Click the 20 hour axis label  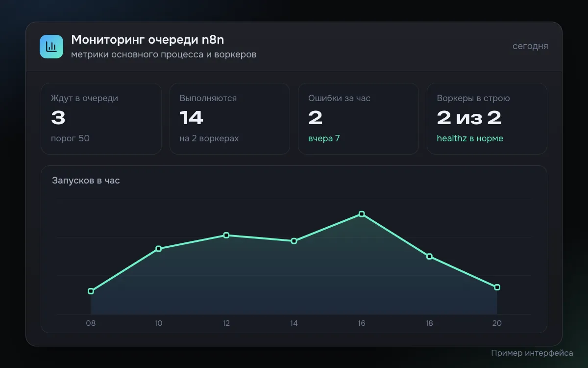(497, 323)
